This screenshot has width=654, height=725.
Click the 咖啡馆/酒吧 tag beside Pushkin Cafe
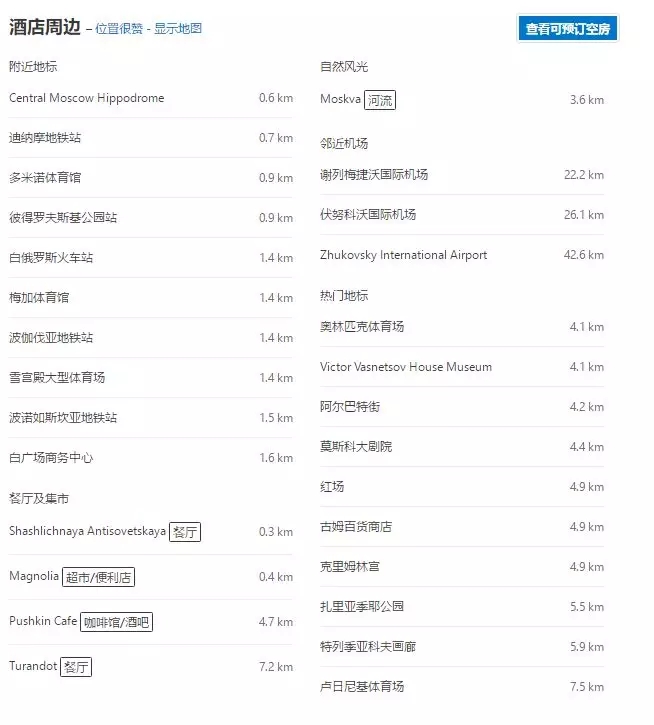(x=117, y=622)
